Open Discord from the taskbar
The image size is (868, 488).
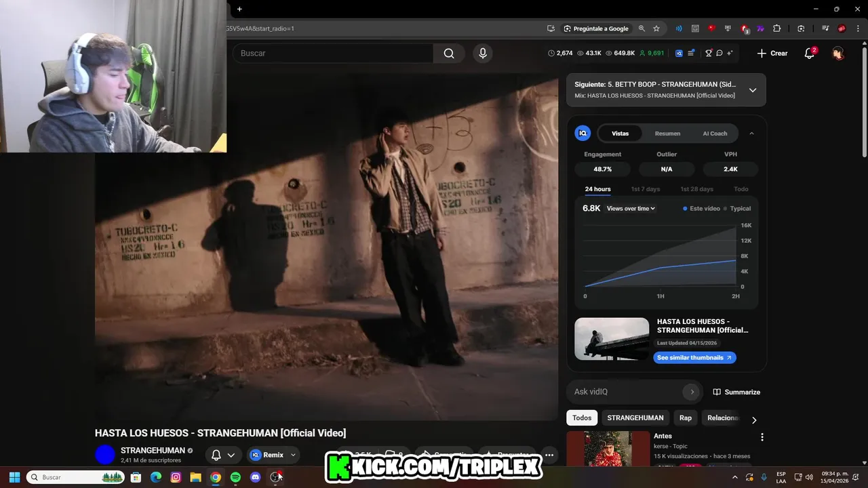coord(255,477)
